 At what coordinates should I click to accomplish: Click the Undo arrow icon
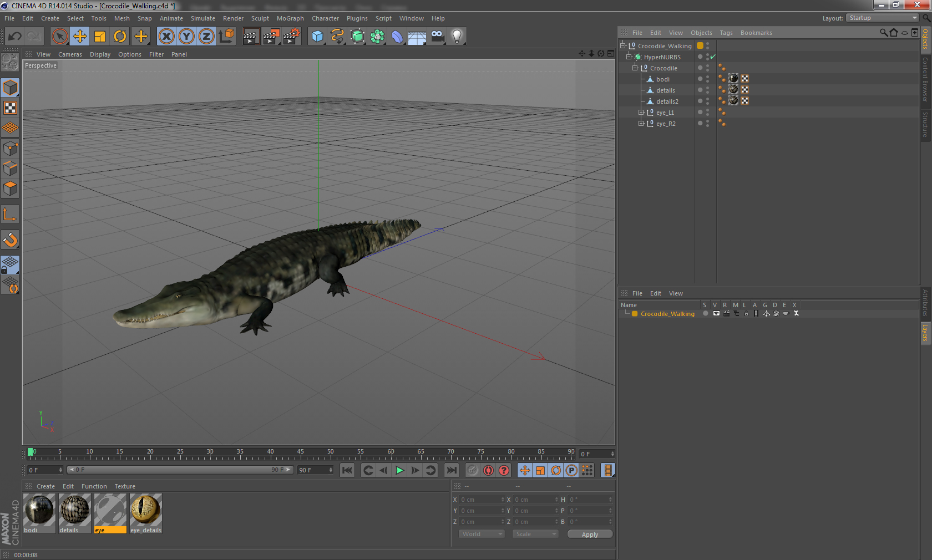pos(15,37)
